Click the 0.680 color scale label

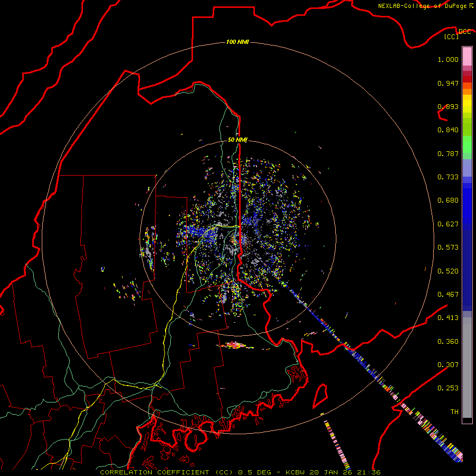(448, 200)
